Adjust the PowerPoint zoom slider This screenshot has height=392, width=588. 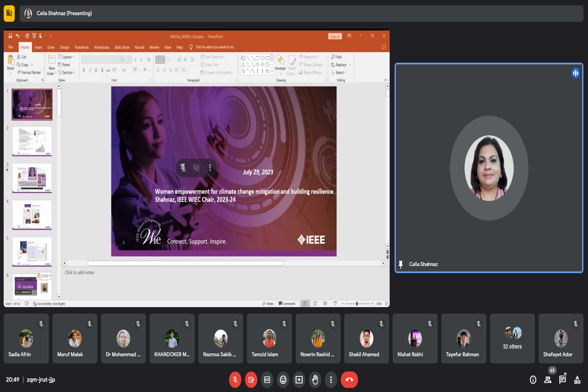pos(357,303)
